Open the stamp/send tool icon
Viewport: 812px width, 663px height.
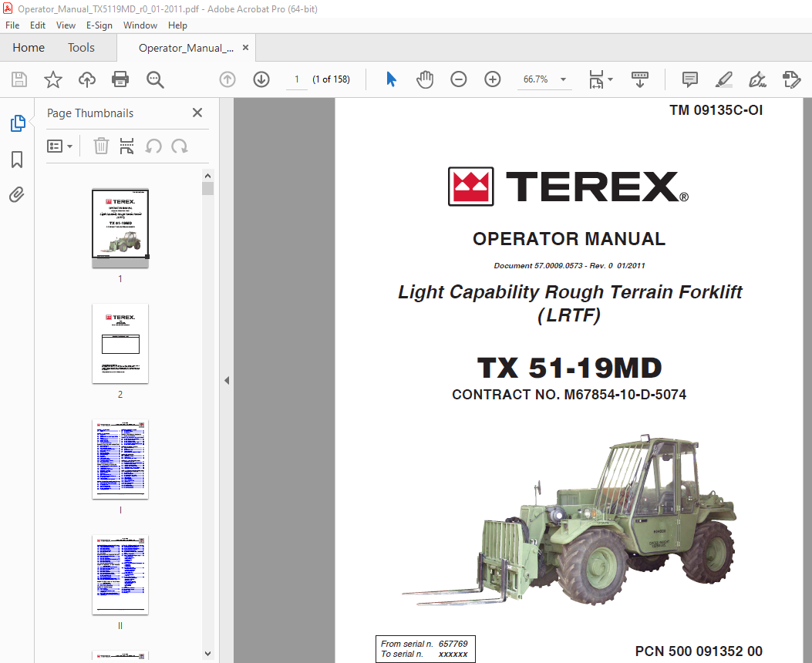791,79
